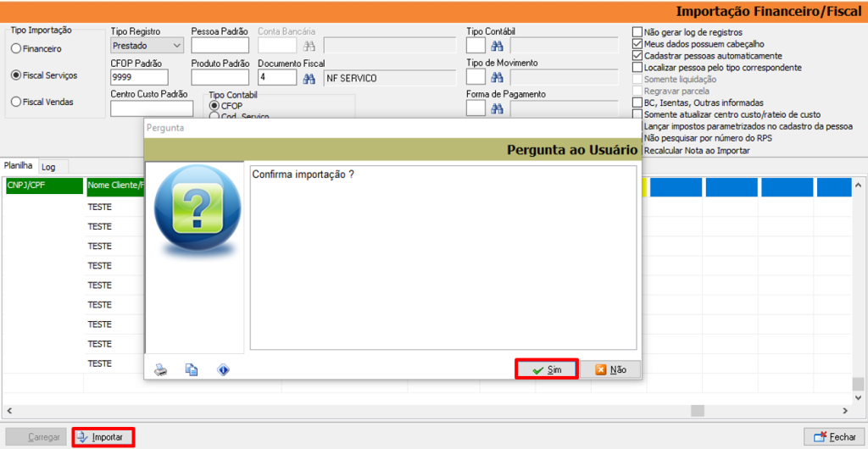Select the Financeiro import type

pos(36,48)
